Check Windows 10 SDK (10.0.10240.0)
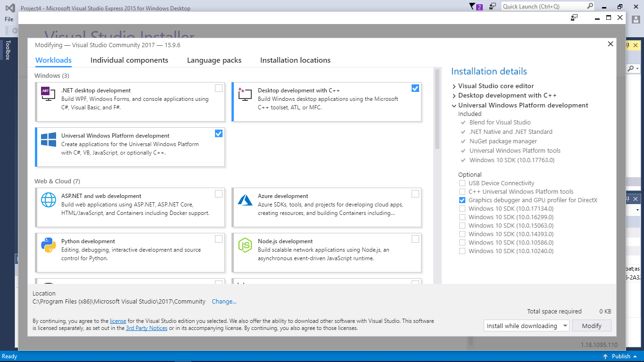This screenshot has width=644, height=362. [x=462, y=251]
